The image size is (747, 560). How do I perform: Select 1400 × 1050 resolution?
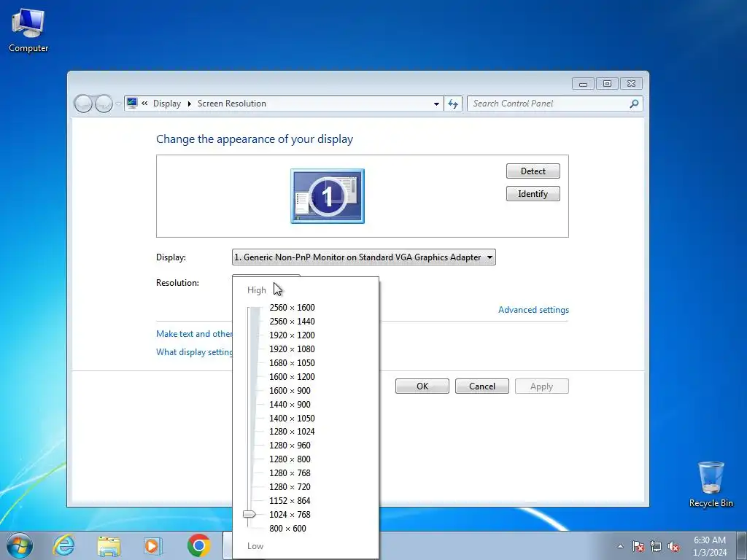(x=292, y=418)
